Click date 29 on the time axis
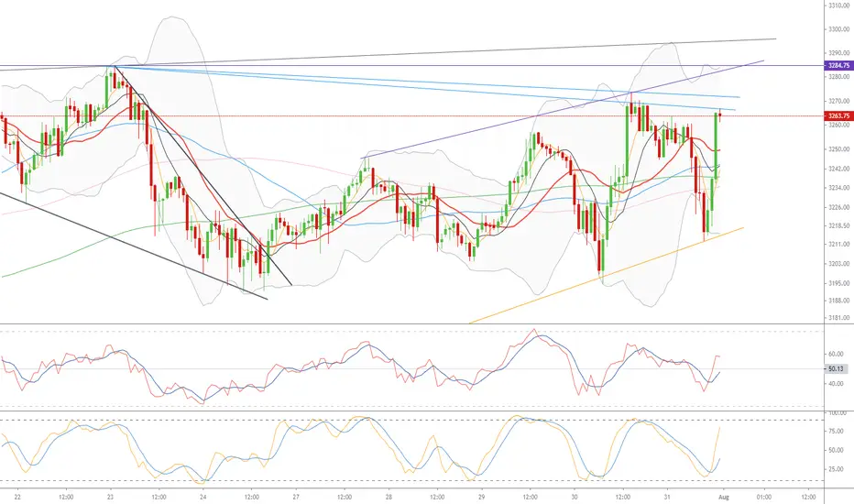 click(x=481, y=497)
